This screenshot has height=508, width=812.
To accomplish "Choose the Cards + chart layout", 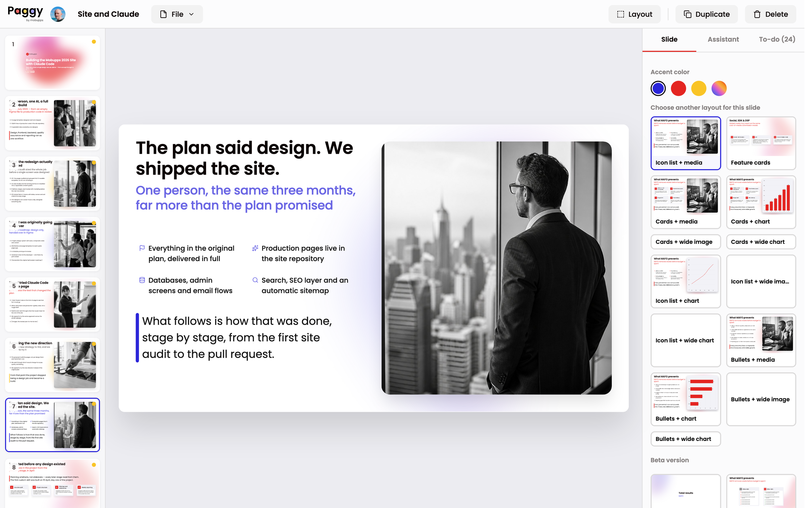I will (761, 202).
